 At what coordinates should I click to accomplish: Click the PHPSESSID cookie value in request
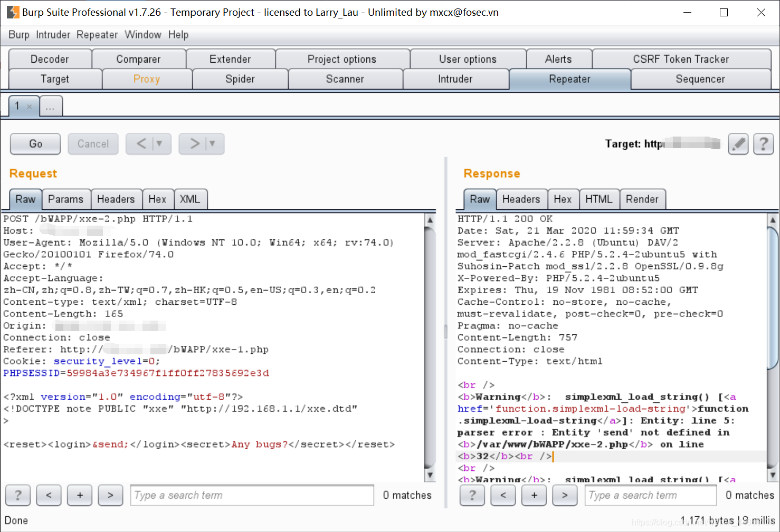click(168, 373)
